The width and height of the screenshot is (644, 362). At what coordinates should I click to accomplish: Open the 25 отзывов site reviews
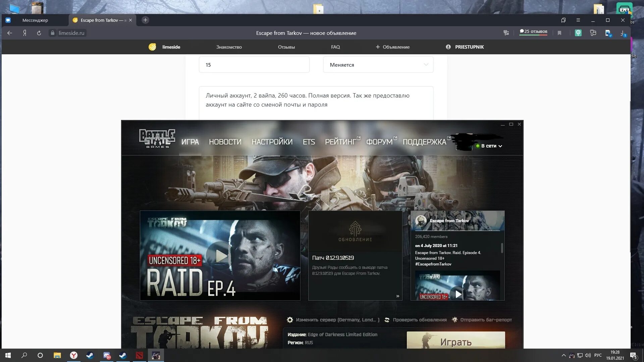coord(533,32)
